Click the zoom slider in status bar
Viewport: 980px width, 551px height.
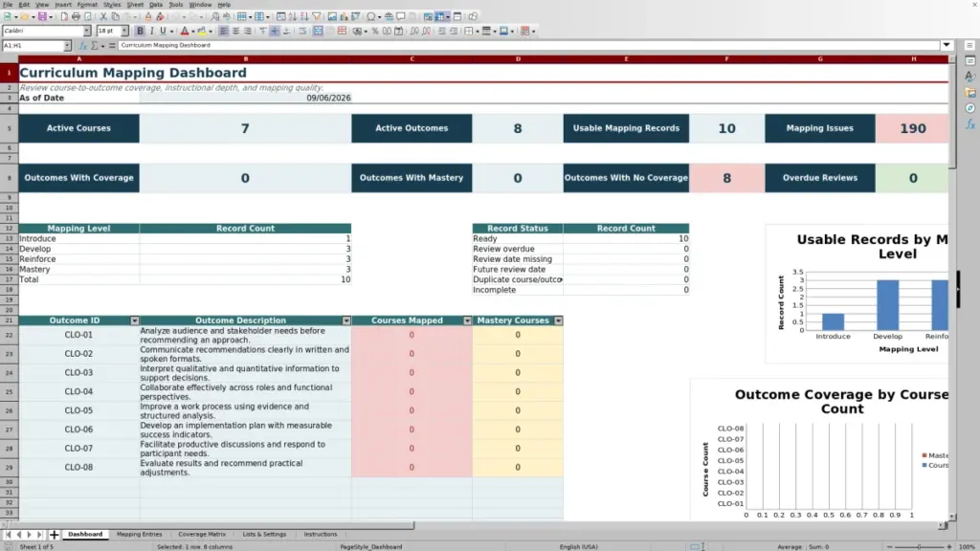[x=920, y=546]
